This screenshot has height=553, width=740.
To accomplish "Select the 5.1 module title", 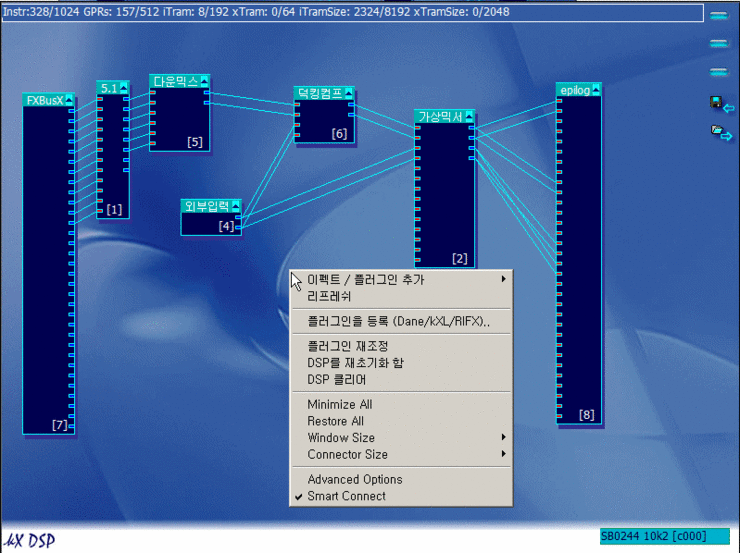I will pyautogui.click(x=109, y=88).
